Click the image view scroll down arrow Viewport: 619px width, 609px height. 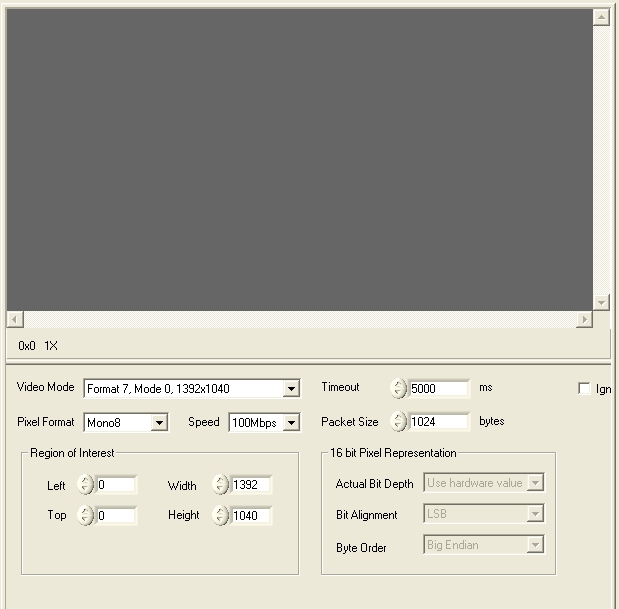pos(601,303)
